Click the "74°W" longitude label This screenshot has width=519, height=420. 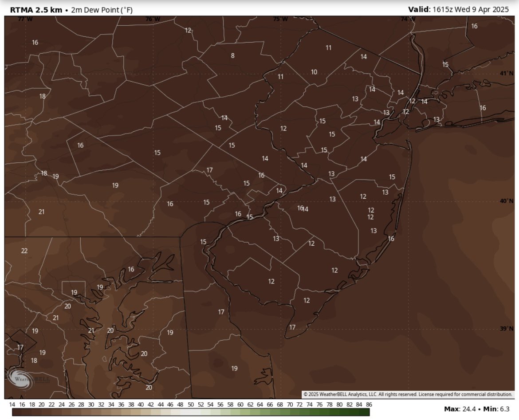tap(408, 19)
